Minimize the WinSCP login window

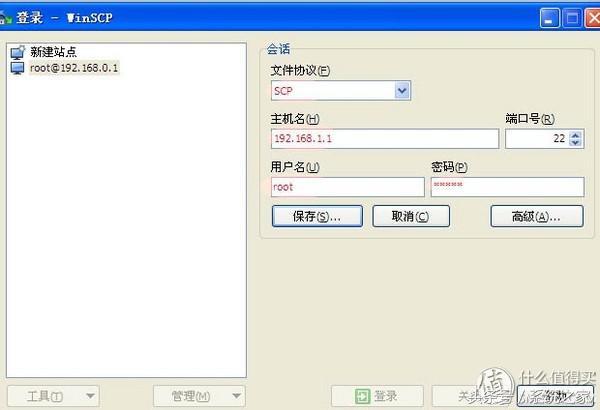549,18
